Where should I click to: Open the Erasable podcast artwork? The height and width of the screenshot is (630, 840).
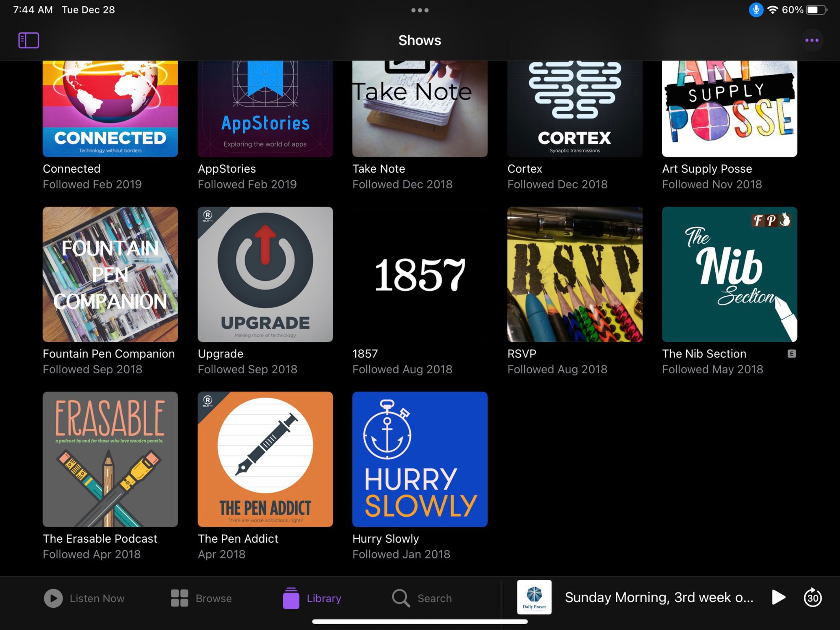(x=110, y=459)
